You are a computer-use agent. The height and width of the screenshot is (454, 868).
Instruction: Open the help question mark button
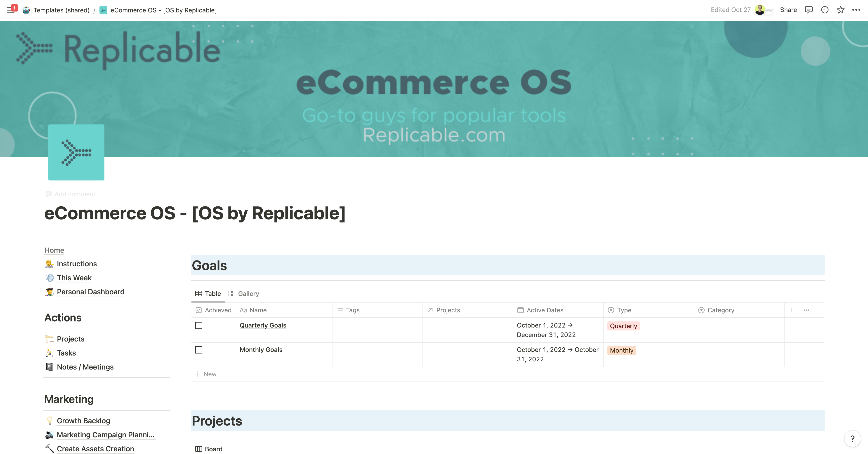tap(852, 438)
